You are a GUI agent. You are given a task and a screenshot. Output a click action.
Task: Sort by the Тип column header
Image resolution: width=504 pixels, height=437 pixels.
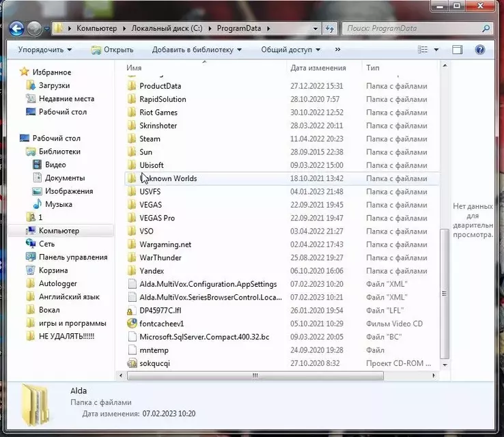pos(373,68)
